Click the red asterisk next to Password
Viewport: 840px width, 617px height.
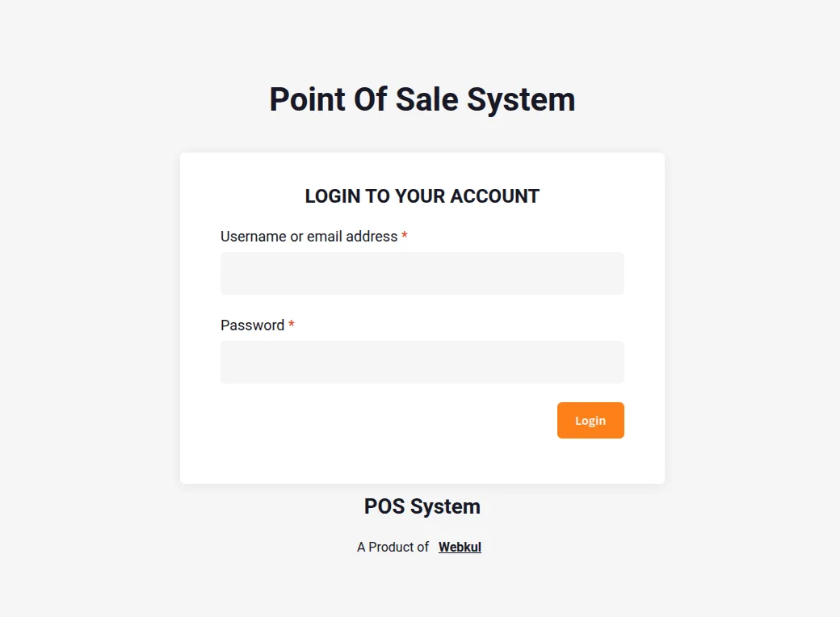click(x=291, y=325)
